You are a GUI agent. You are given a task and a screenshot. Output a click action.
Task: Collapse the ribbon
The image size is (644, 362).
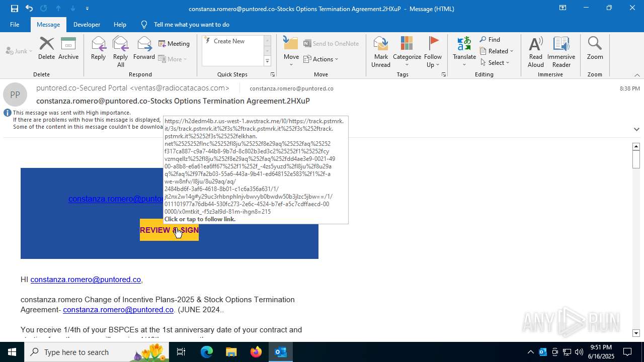(x=637, y=75)
